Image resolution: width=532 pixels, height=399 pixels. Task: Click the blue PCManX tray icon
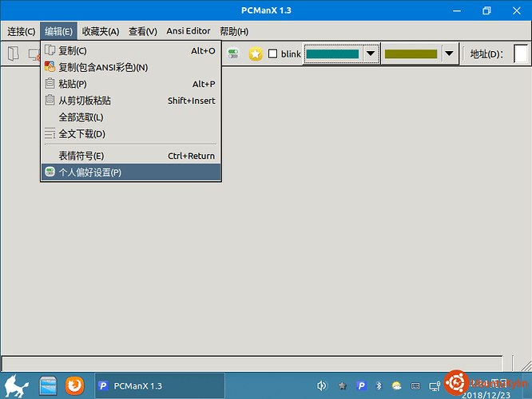click(361, 385)
